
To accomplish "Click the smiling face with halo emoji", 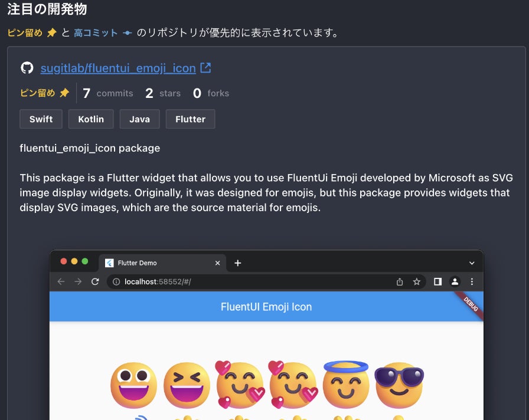I will point(346,385).
